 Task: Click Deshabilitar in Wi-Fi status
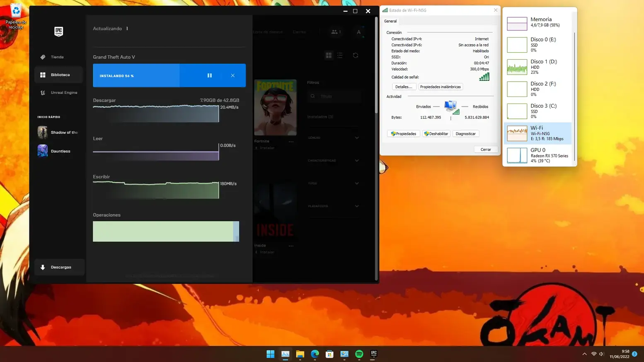436,134
